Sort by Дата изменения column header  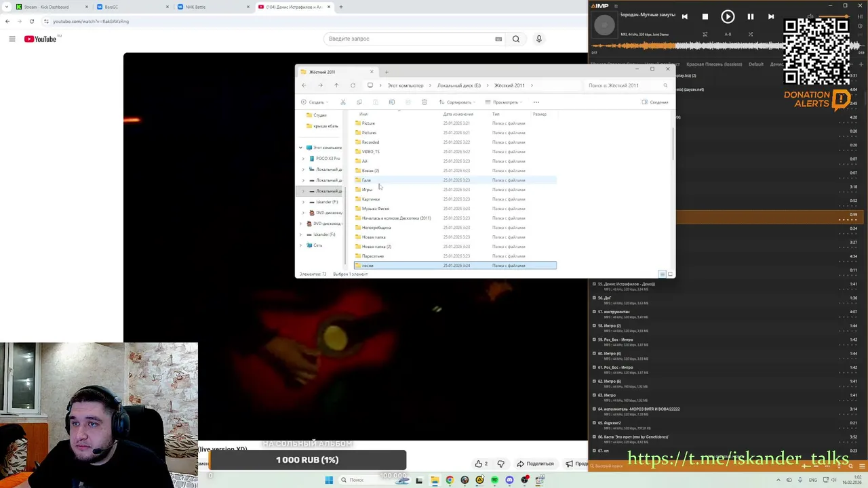pos(458,114)
